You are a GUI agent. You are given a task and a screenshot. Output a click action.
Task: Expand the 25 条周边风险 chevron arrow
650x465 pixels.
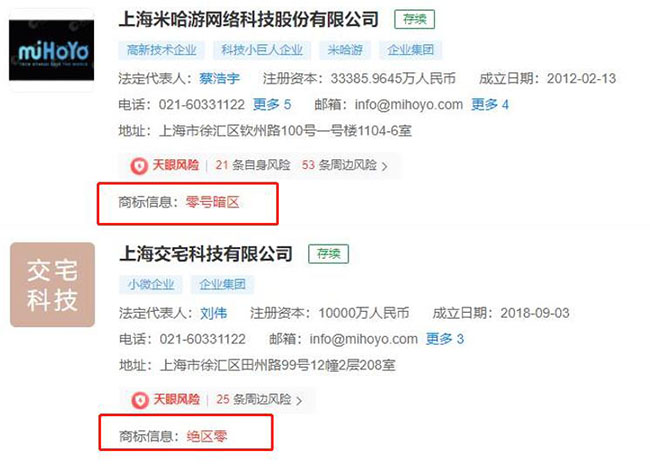299,401
